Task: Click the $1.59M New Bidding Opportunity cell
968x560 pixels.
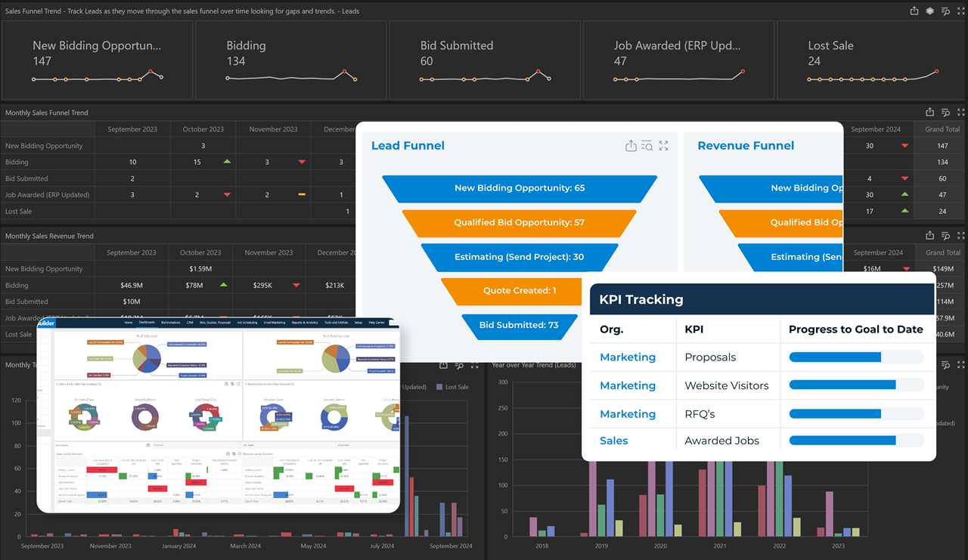Action: point(201,269)
